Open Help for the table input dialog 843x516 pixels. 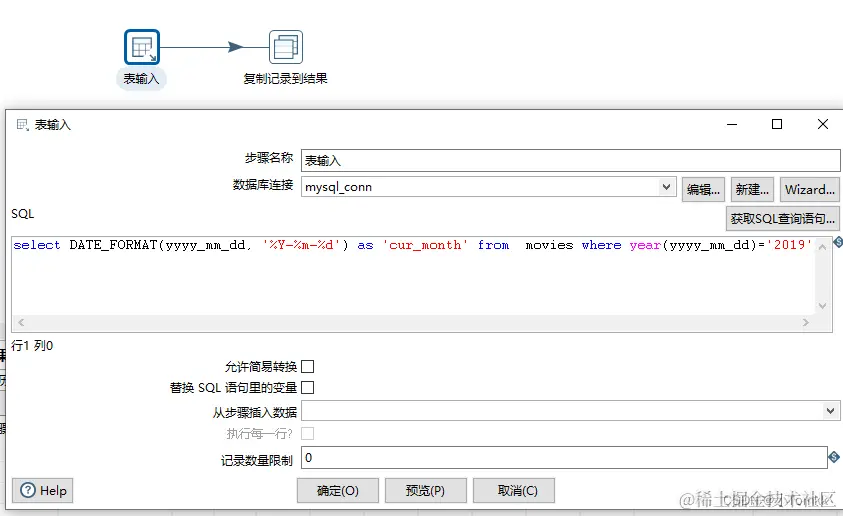point(43,491)
